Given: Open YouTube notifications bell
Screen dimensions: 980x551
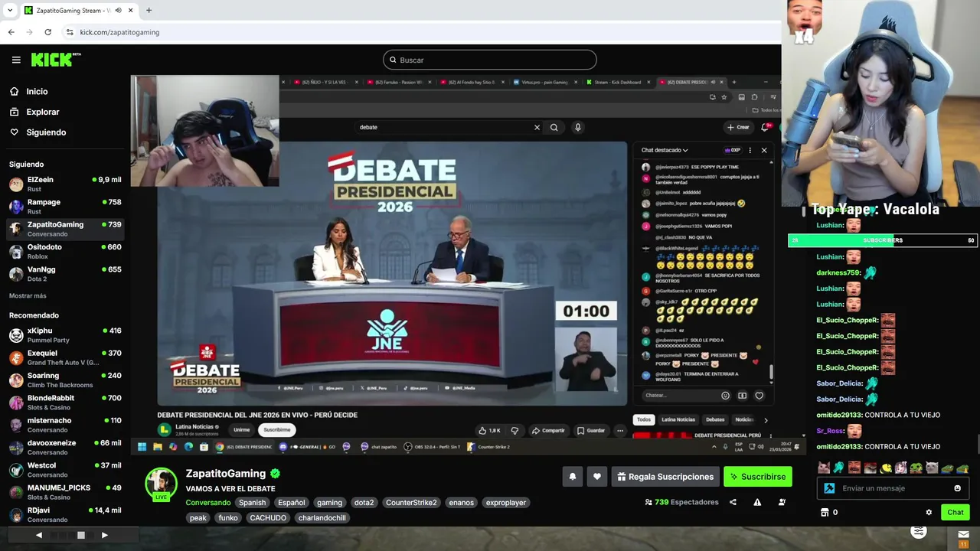Looking at the screenshot, I should (x=765, y=127).
